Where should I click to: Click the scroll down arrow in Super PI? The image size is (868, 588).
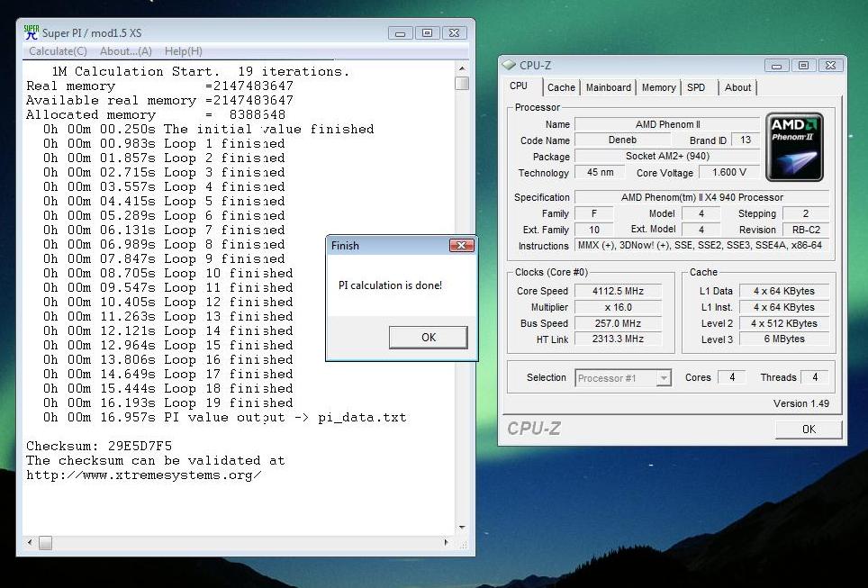pyautogui.click(x=462, y=527)
